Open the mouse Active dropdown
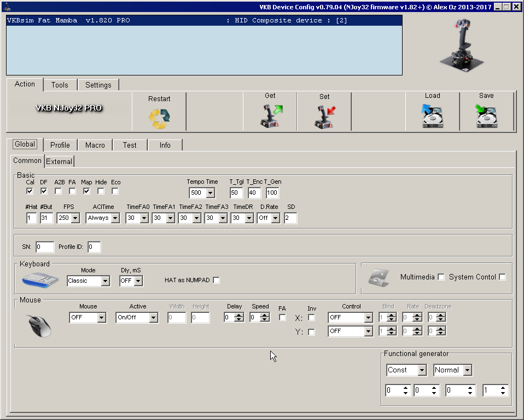This screenshot has width=524, height=420. click(153, 317)
